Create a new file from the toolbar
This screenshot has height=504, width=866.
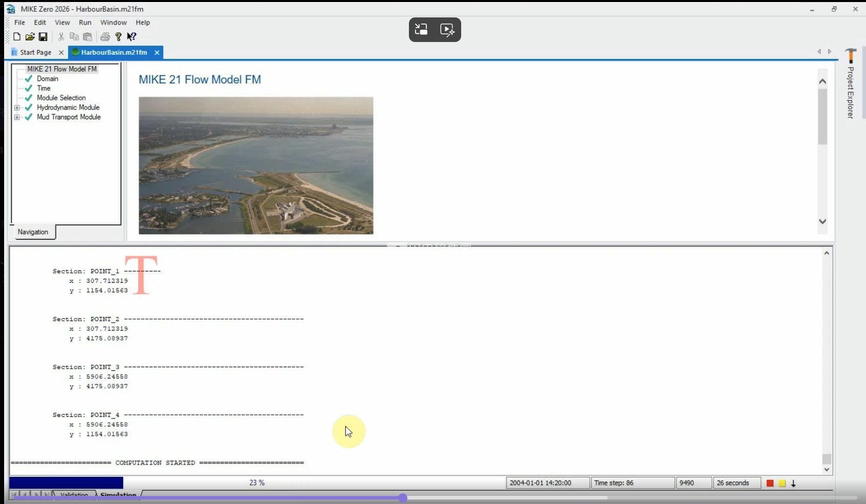[17, 37]
